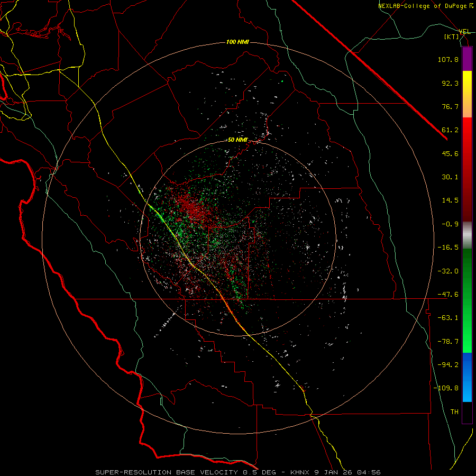This screenshot has width=476, height=476.
Task: Click the 107.8 velocity scale value
Action: pyautogui.click(x=448, y=59)
